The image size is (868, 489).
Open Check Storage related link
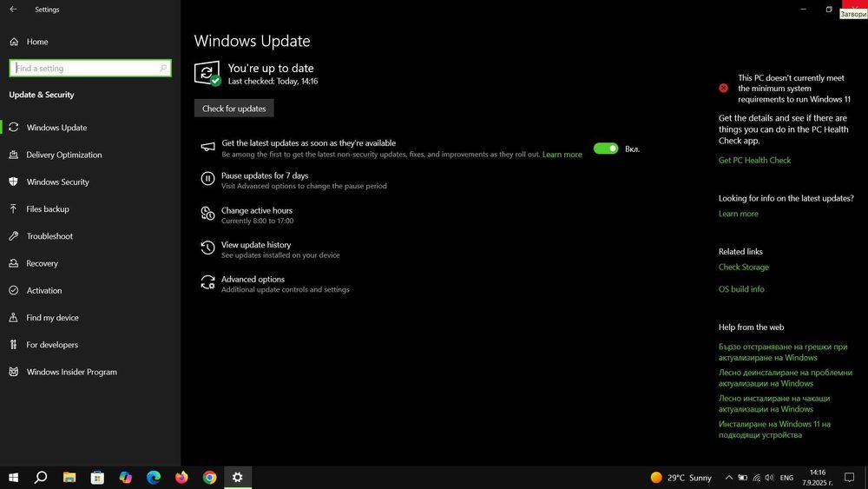tap(744, 267)
